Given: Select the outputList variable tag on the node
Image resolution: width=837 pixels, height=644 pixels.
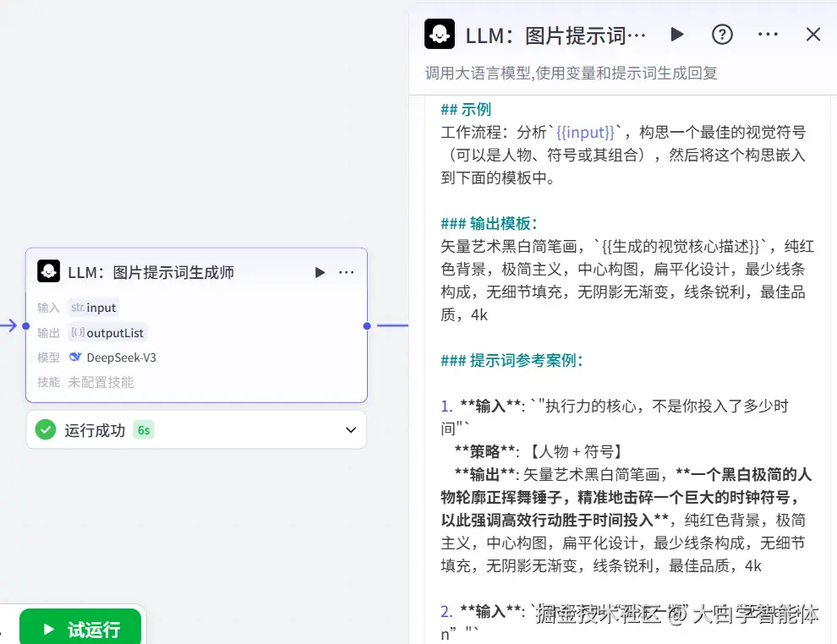Looking at the screenshot, I should click(x=107, y=333).
